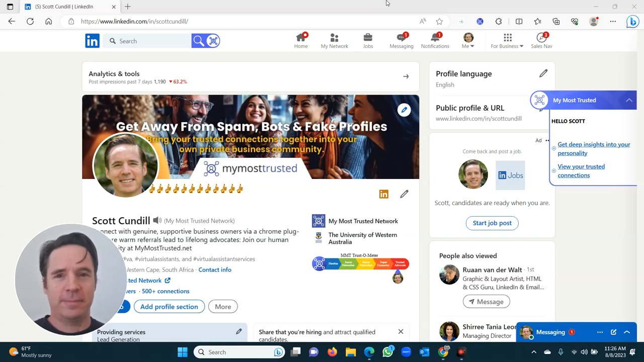Open browser Favorites list
The height and width of the screenshot is (362, 644).
[x=537, y=21]
